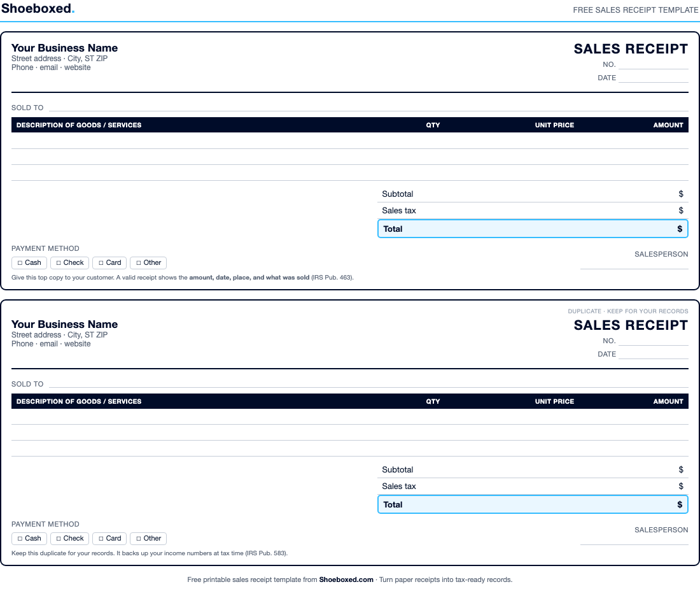700x596 pixels.
Task: Click the Subtotal row on the duplicate receipt
Action: coord(533,469)
